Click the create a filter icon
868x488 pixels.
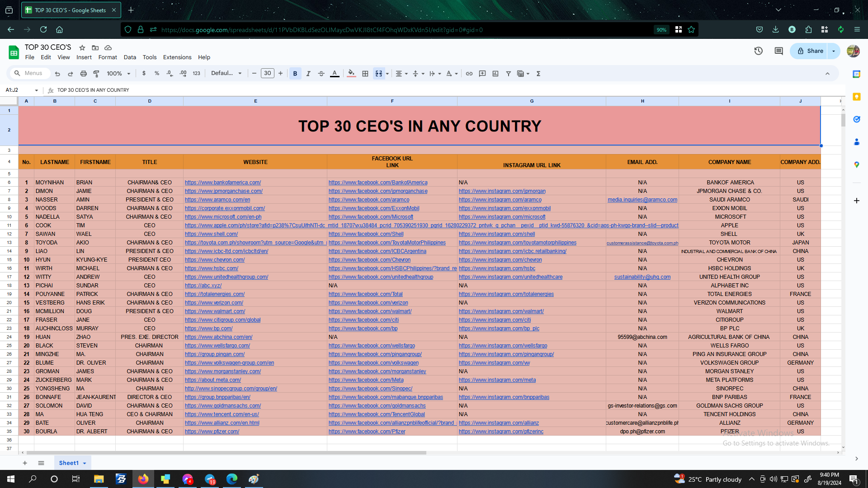tap(508, 74)
